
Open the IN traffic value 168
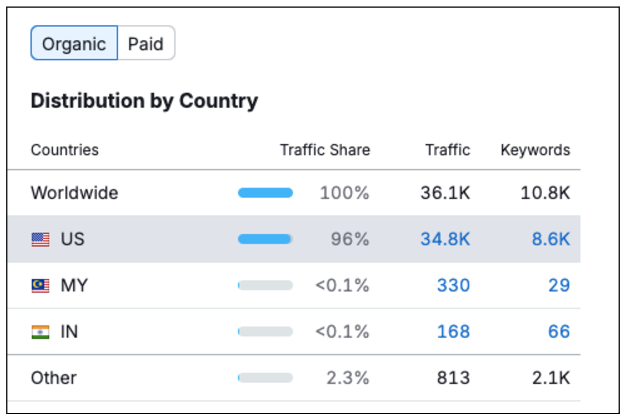coord(453,331)
